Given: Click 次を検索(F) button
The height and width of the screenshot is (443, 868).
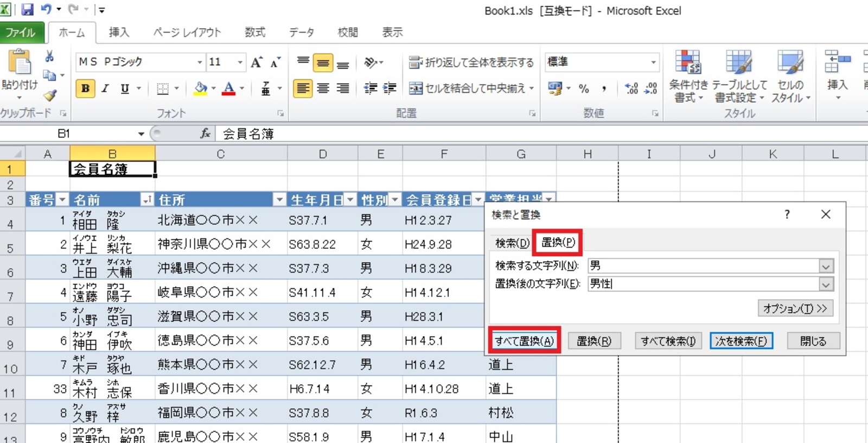Looking at the screenshot, I should (741, 341).
